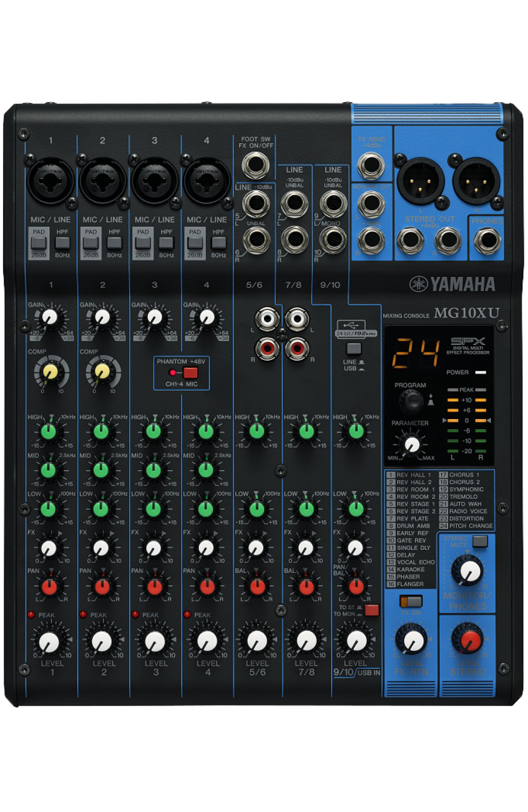Click the STEREO OUT right XLR connector
This screenshot has height=812, width=528.
click(x=476, y=181)
